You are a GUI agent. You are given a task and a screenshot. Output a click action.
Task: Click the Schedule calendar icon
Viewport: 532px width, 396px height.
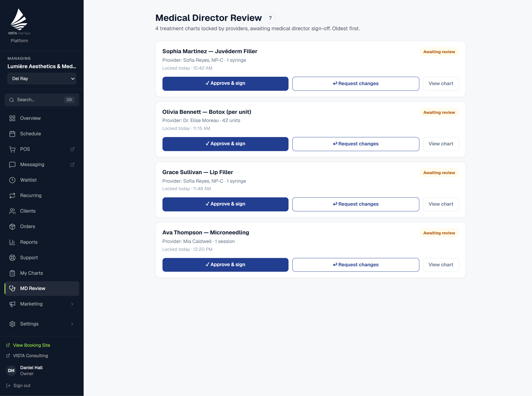coord(12,134)
